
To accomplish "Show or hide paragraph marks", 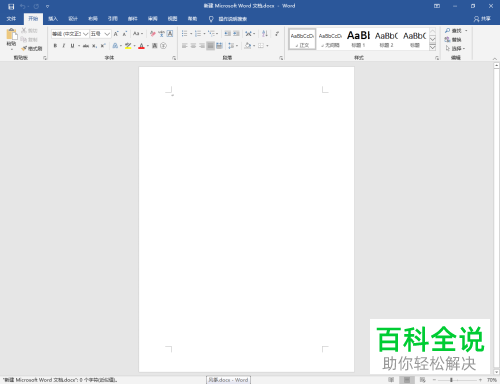I will 277,34.
